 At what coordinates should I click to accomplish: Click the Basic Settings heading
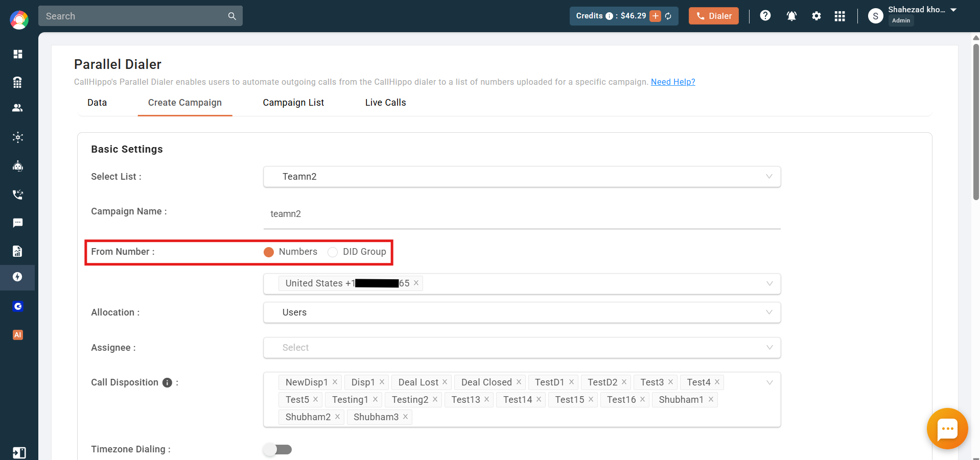(127, 149)
